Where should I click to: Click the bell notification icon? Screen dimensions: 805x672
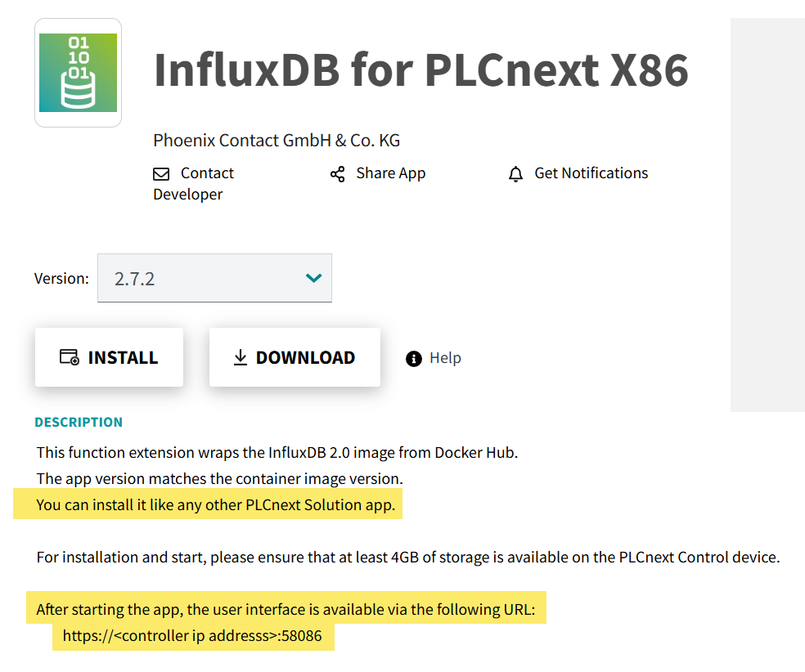click(515, 174)
